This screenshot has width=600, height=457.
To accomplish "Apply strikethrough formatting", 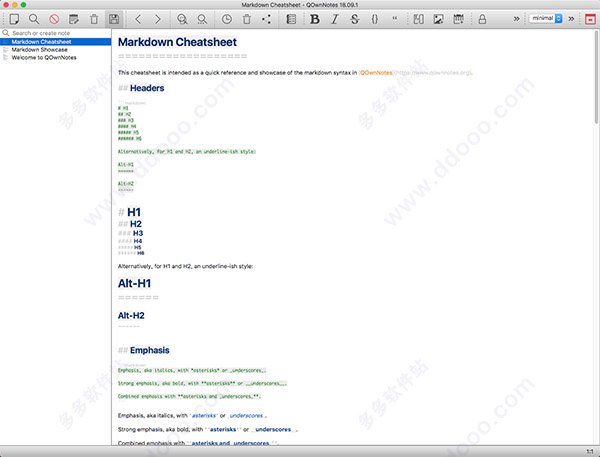I will point(355,19).
